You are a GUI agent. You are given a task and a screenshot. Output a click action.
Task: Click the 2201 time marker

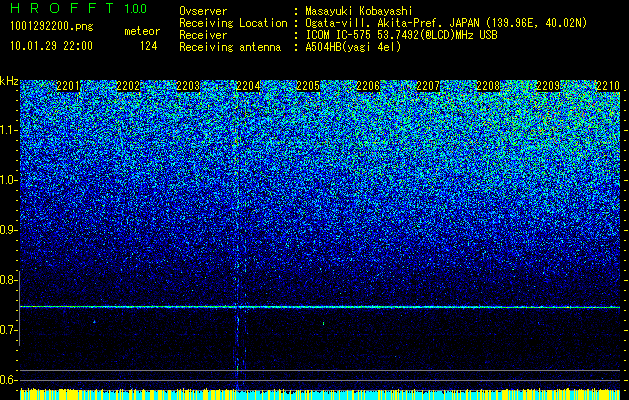69,86
